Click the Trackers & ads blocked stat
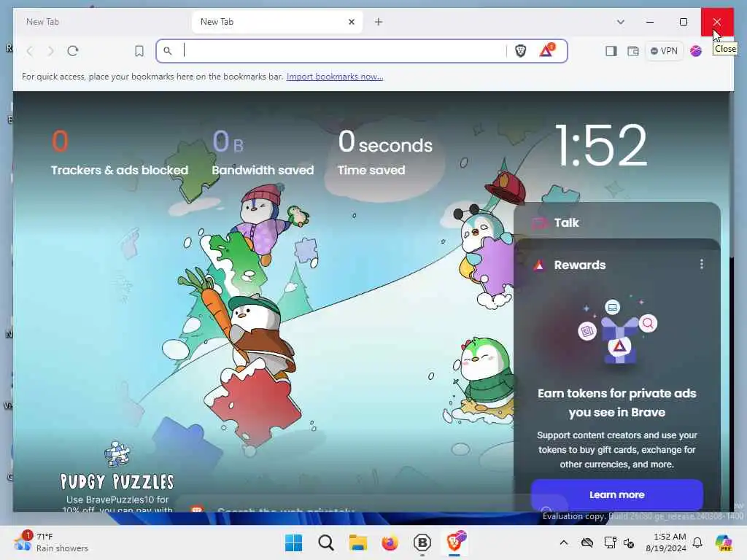This screenshot has width=747, height=560. (x=119, y=153)
